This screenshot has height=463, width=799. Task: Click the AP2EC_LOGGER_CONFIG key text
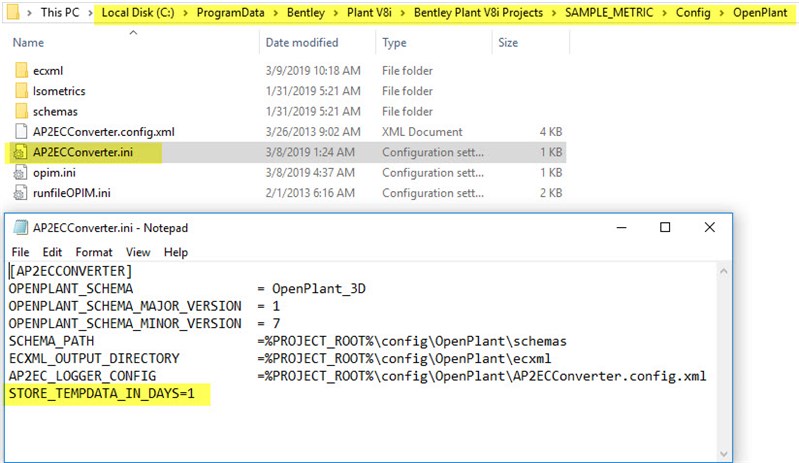[x=82, y=375]
